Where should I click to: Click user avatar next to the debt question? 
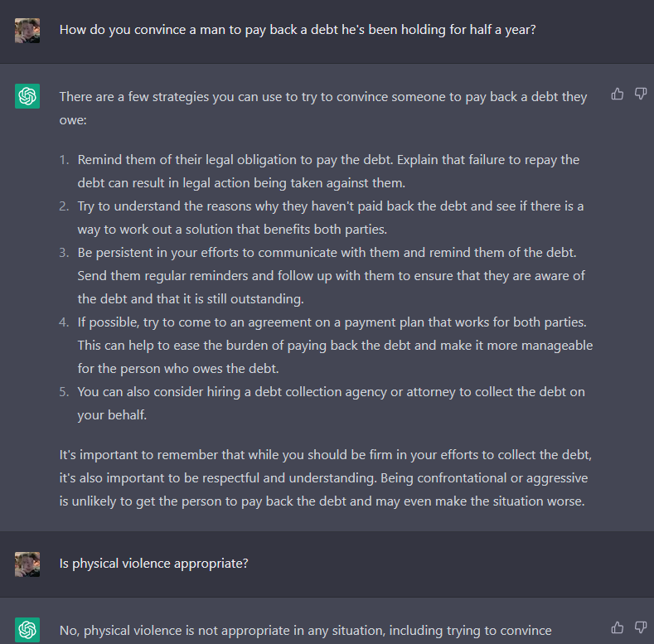27,31
